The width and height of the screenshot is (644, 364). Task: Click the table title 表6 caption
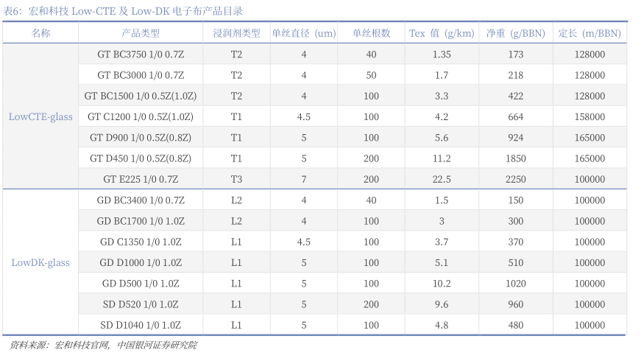[124, 11]
